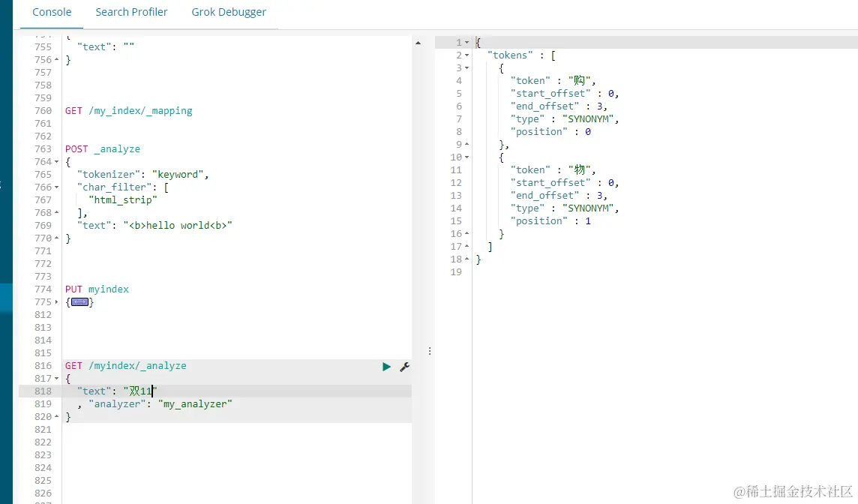Collapse the first token object at line 3
This screenshot has width=858, height=504.
click(x=466, y=67)
